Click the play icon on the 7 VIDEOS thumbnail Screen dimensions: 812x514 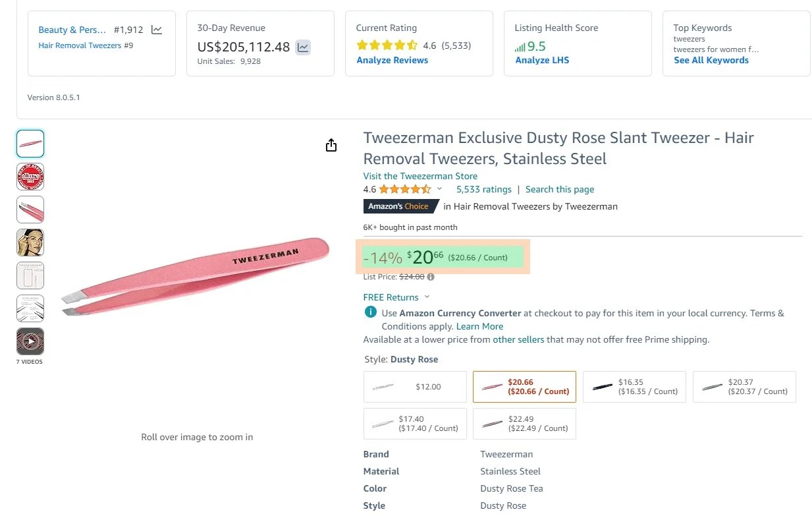pyautogui.click(x=30, y=341)
